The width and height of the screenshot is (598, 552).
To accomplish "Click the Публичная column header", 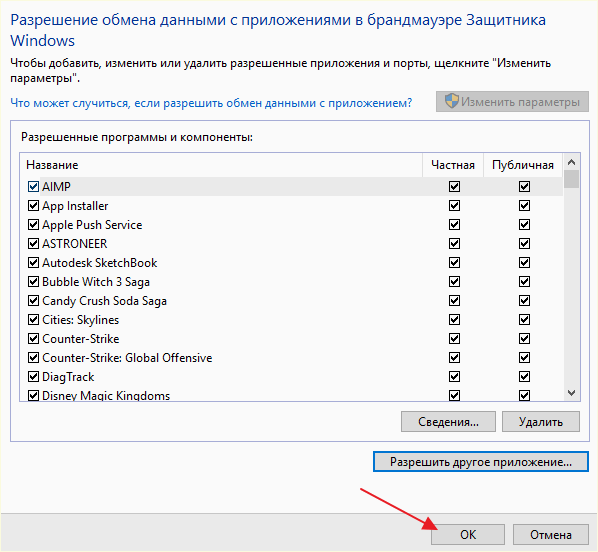I will click(522, 165).
